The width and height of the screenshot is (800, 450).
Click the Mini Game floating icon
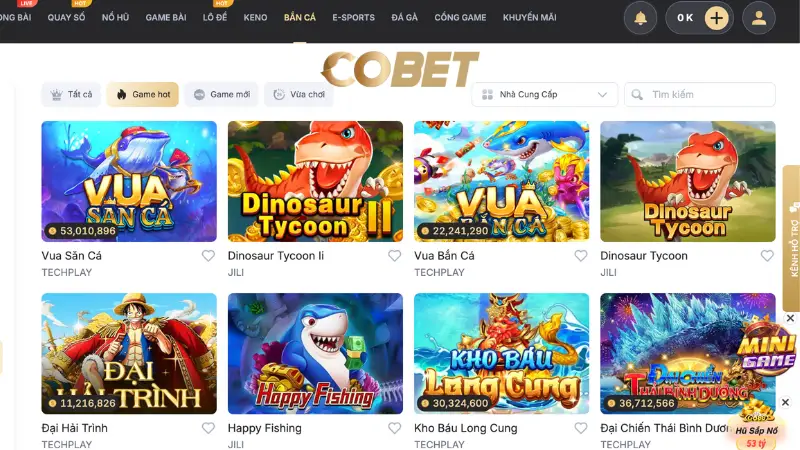[766, 348]
